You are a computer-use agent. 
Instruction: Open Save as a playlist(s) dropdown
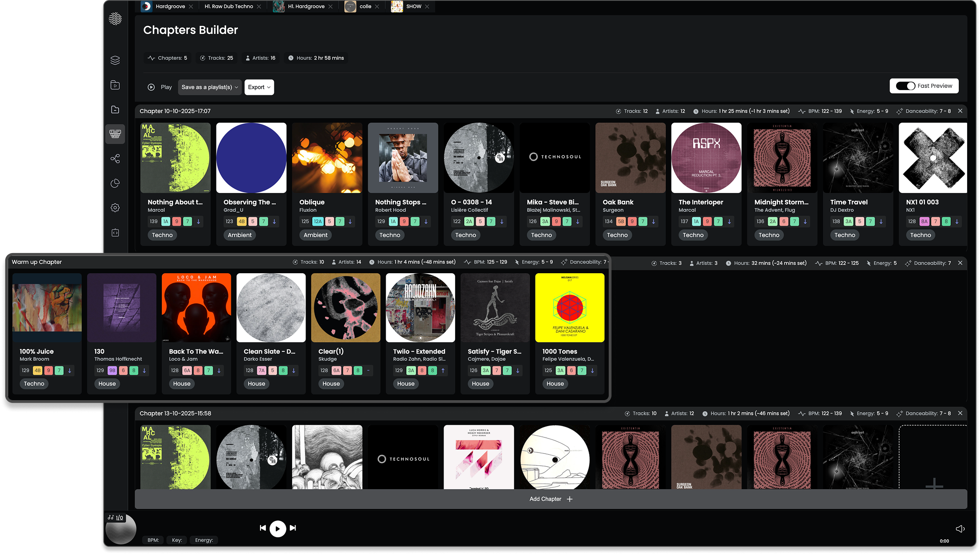point(210,87)
